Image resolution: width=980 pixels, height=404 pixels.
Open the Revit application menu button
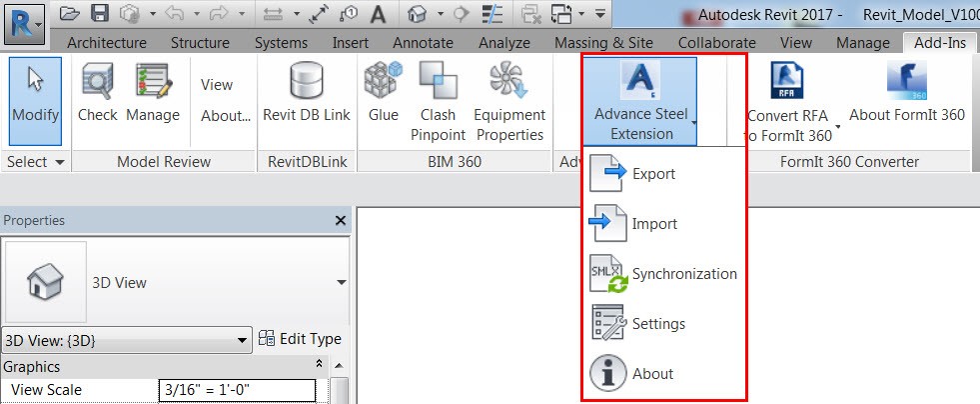[24, 24]
